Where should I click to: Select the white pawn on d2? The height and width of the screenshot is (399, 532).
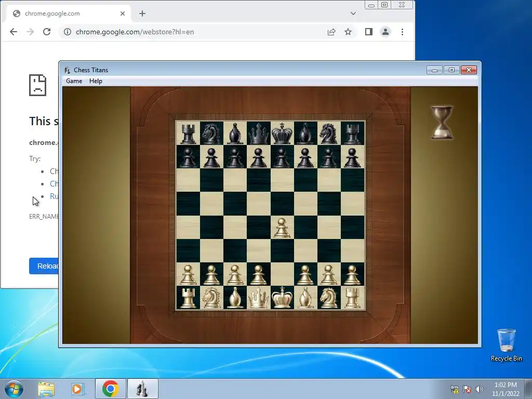(x=259, y=274)
